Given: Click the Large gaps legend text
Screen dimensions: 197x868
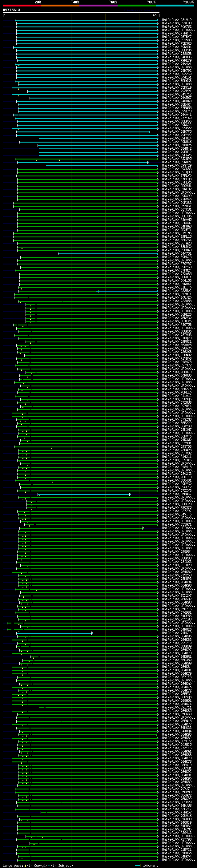Looking at the screenshot, I should (13, 865).
